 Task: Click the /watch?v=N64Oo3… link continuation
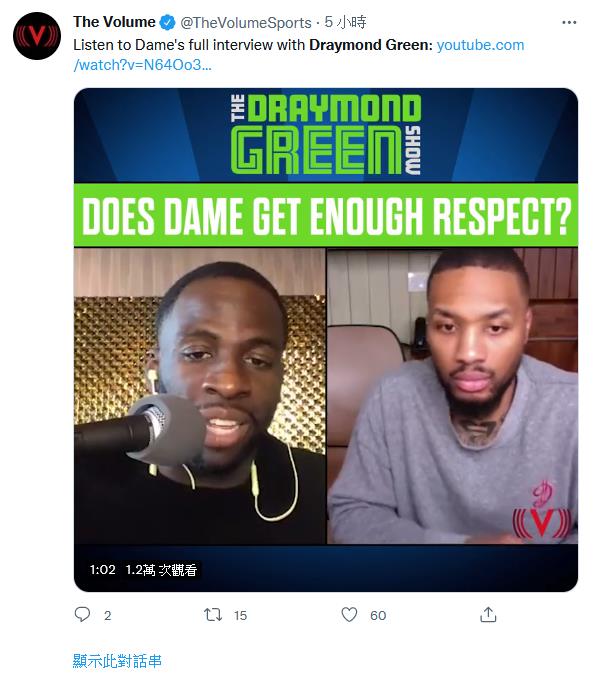pyautogui.click(x=142, y=65)
